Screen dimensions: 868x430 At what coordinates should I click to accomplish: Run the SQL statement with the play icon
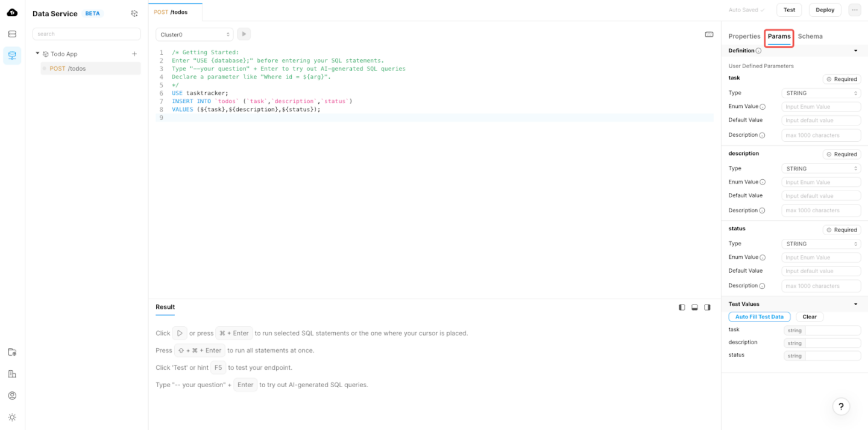pos(243,34)
